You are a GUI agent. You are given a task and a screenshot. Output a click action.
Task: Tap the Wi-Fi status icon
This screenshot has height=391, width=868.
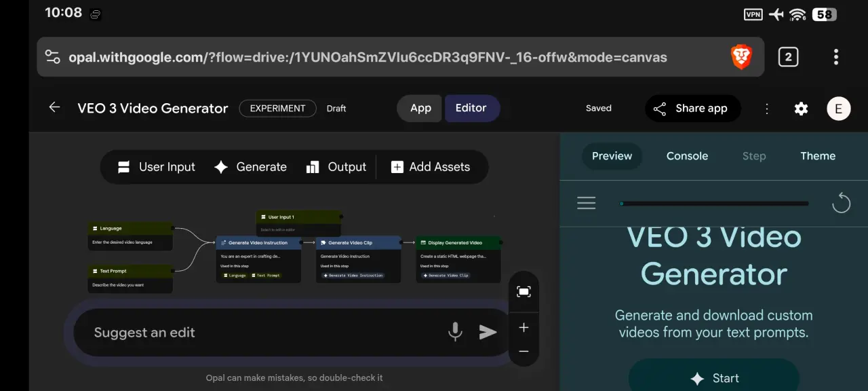pos(797,14)
